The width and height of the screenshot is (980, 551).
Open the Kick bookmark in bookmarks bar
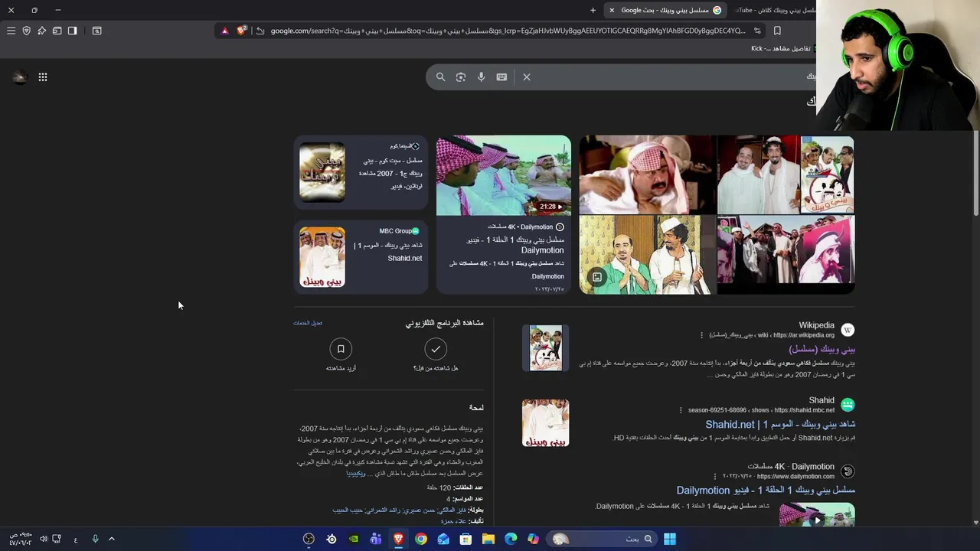tap(784, 48)
